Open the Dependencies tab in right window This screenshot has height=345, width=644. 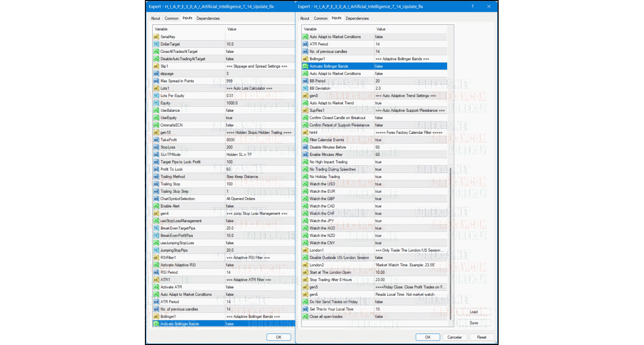(x=357, y=18)
